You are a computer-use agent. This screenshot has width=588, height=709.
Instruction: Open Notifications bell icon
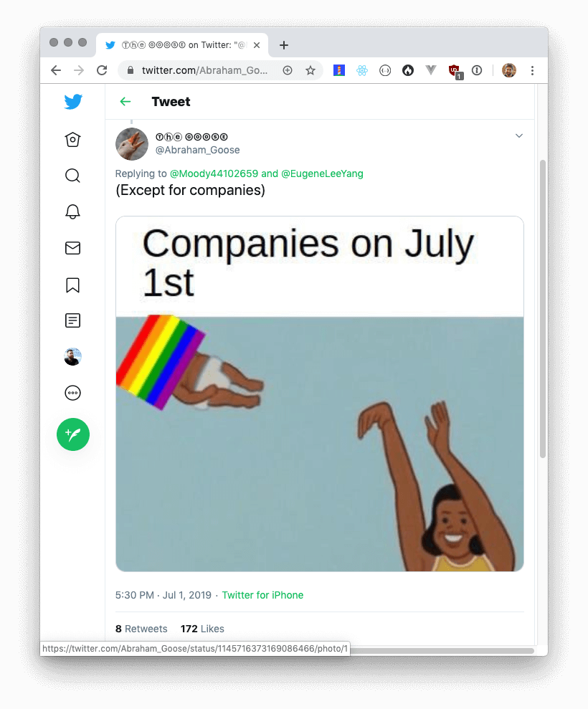coord(73,211)
